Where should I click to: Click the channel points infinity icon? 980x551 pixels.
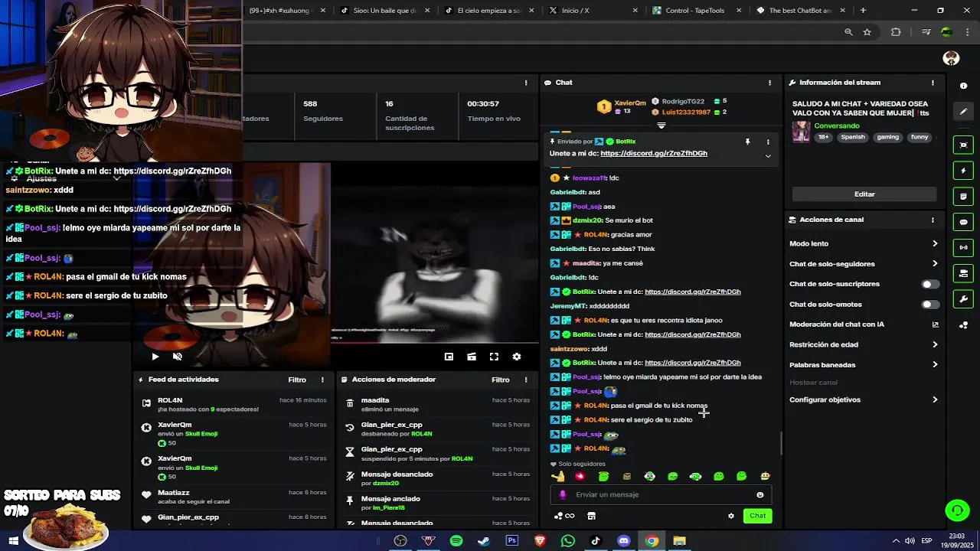point(564,516)
